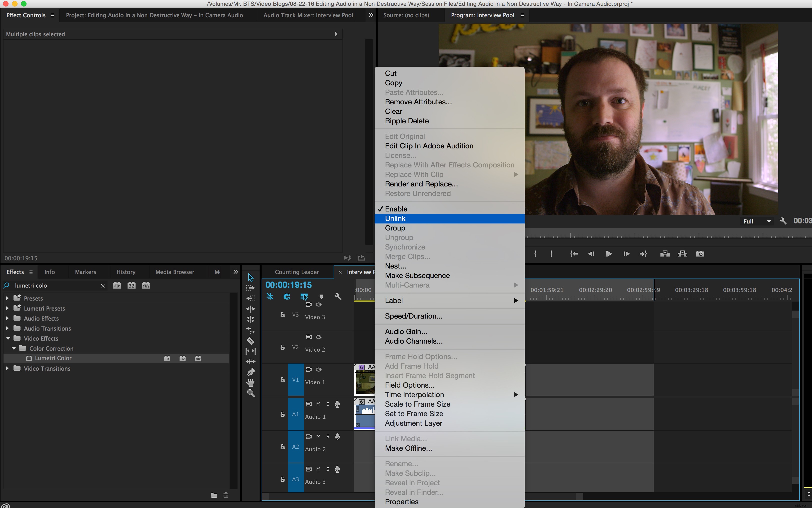Collapse the Color Correction folder
812x508 pixels.
[x=14, y=348]
